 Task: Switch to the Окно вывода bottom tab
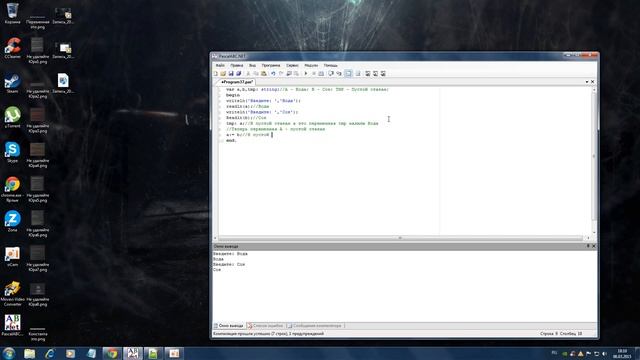[229, 326]
